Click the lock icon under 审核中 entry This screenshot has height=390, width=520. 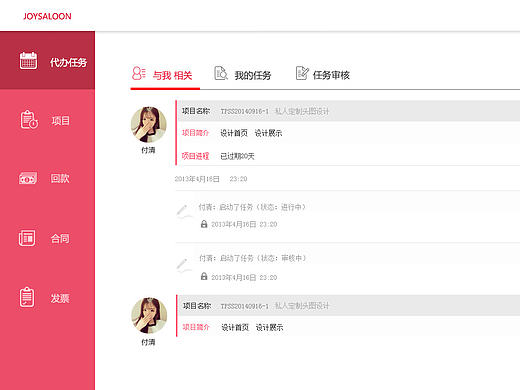tap(204, 276)
